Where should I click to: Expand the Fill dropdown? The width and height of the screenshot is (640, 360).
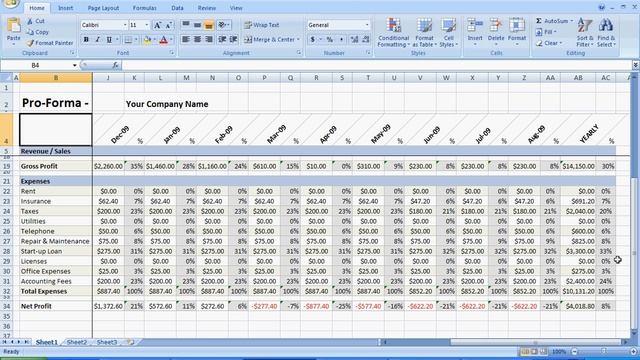[x=546, y=32]
